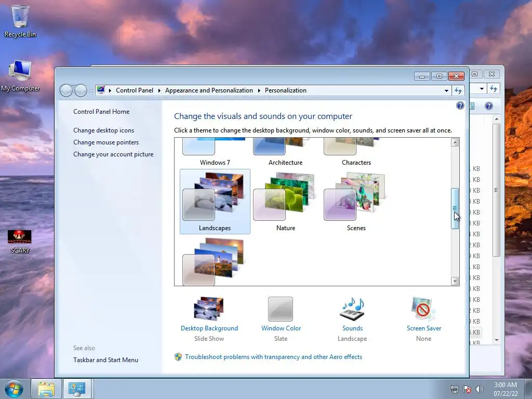Open the address bar history dropdown arrow
The height and width of the screenshot is (399, 532).
point(446,90)
